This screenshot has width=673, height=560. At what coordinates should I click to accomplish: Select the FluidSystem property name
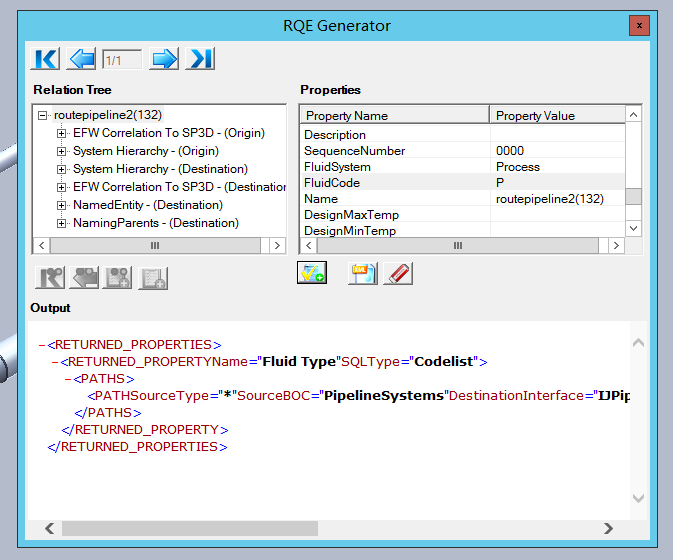pyautogui.click(x=337, y=167)
